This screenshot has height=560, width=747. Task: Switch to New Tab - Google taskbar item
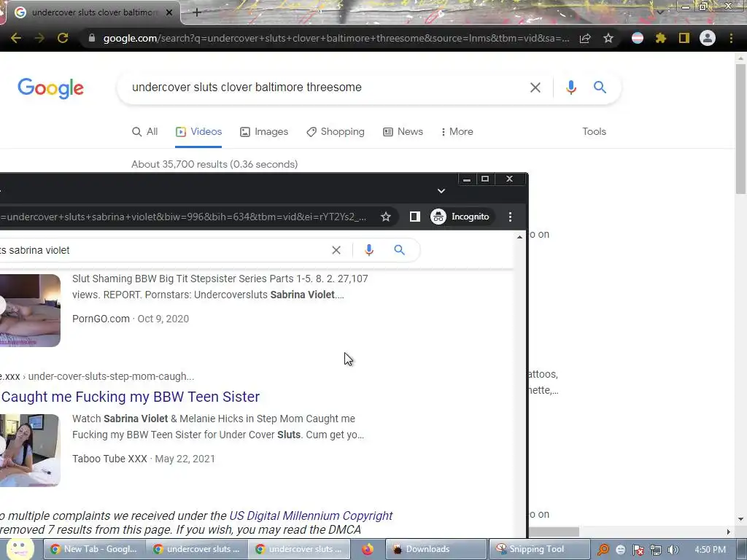click(x=94, y=549)
